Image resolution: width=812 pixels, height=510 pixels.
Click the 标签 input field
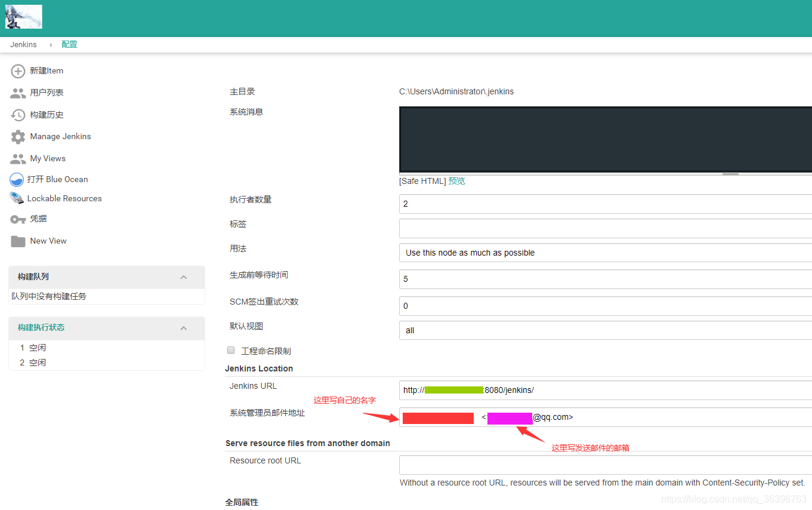606,228
